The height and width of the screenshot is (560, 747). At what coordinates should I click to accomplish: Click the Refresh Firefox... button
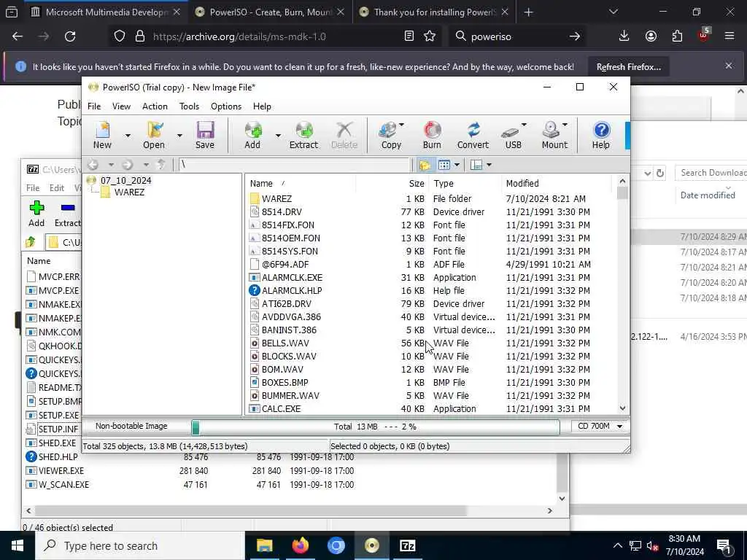coord(628,67)
